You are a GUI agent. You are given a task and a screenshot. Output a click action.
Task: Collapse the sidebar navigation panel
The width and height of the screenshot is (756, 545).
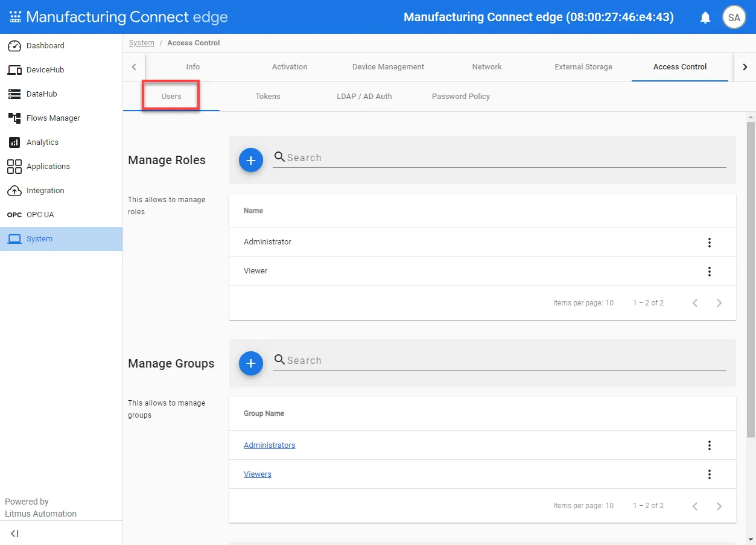(15, 534)
